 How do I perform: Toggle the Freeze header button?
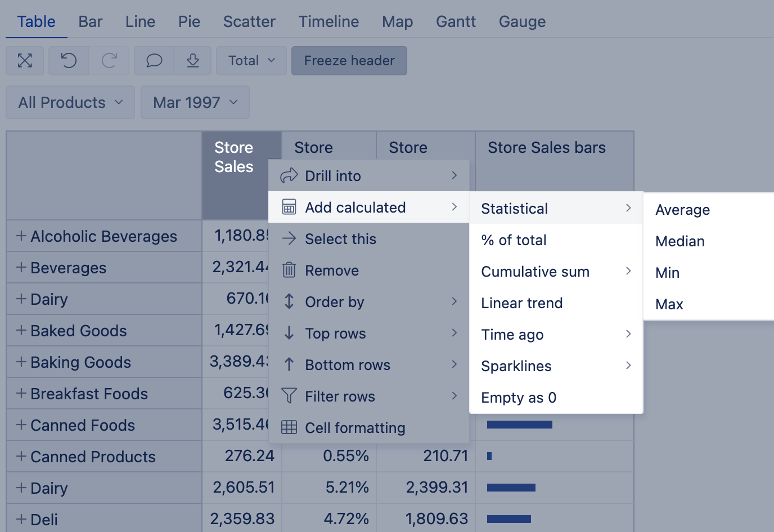349,61
